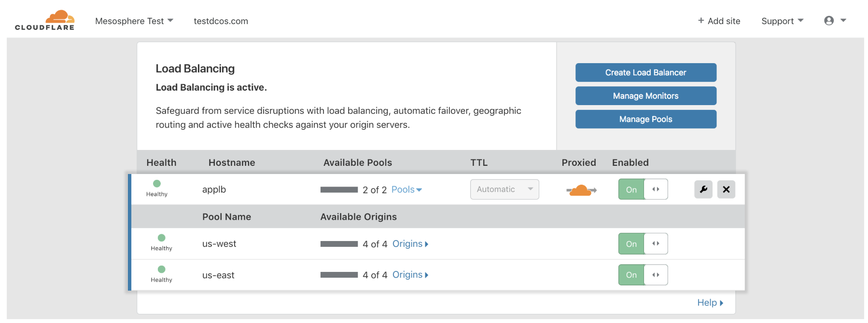Open the Manage Monitors button
The image size is (868, 323).
pos(645,96)
